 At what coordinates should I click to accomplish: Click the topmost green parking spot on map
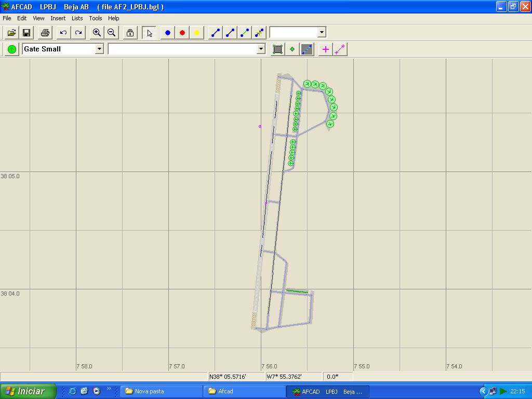click(x=307, y=84)
